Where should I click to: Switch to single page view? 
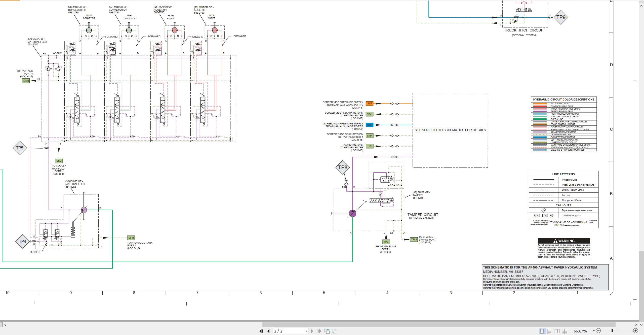542,331
